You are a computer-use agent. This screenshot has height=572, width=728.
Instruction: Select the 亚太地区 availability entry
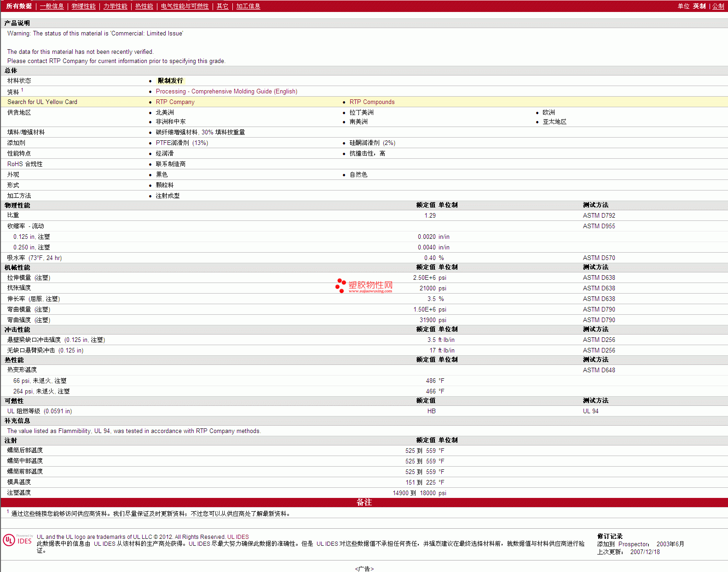click(555, 121)
